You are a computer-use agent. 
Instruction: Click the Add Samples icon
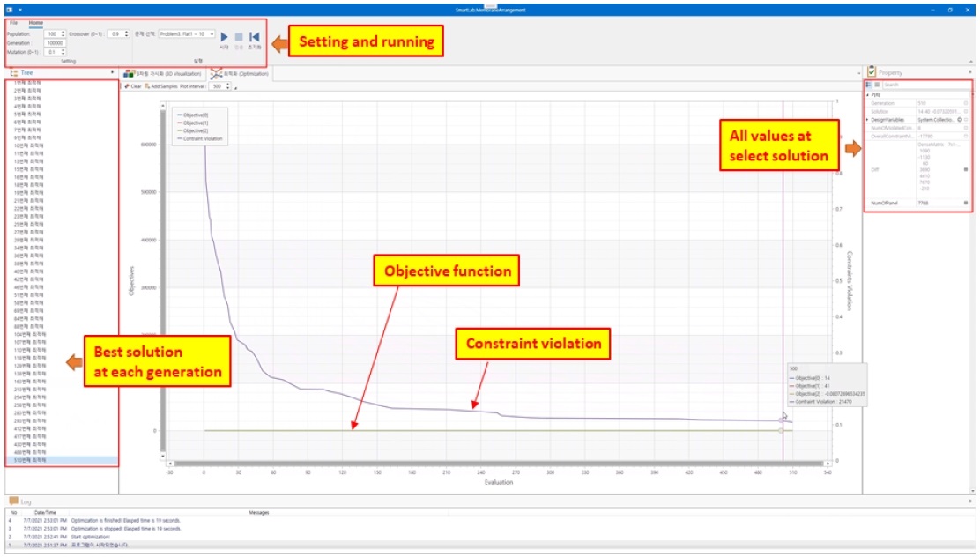pyautogui.click(x=147, y=86)
